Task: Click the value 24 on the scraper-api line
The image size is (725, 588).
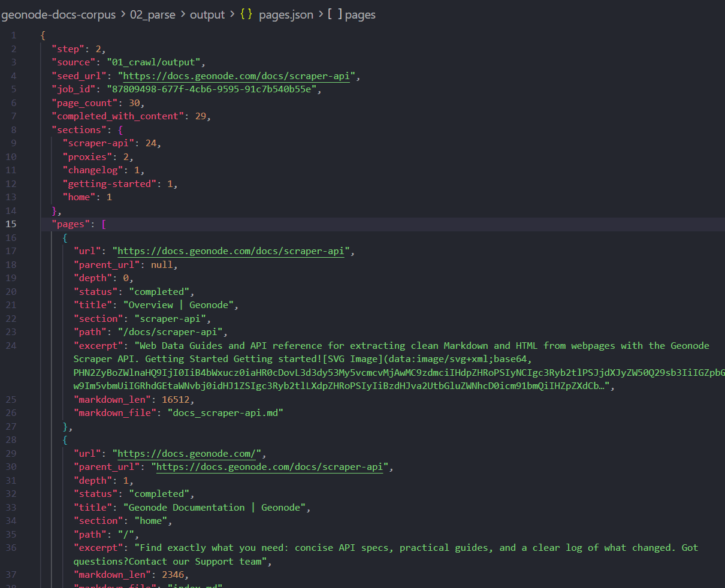Action: (x=150, y=143)
